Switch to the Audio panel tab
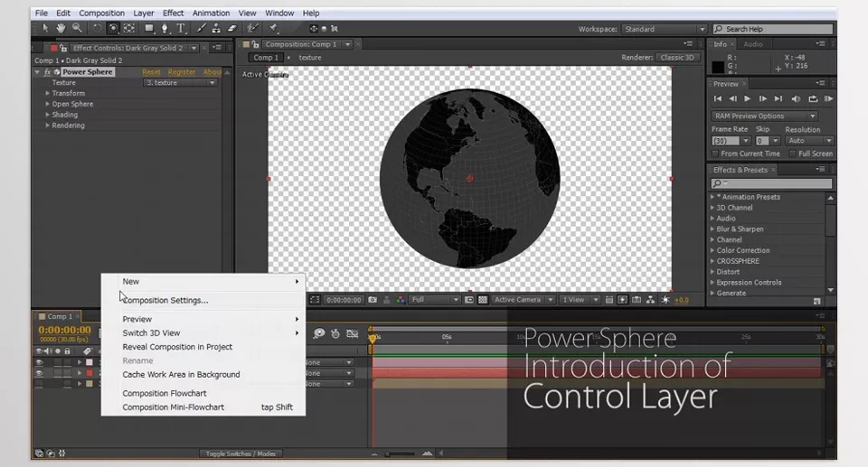The width and height of the screenshot is (868, 467). [x=752, y=44]
